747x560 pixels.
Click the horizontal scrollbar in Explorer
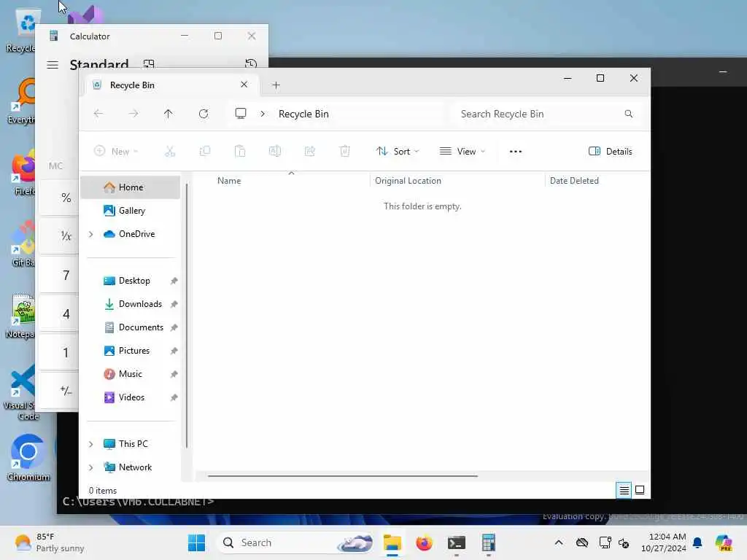[x=343, y=475]
